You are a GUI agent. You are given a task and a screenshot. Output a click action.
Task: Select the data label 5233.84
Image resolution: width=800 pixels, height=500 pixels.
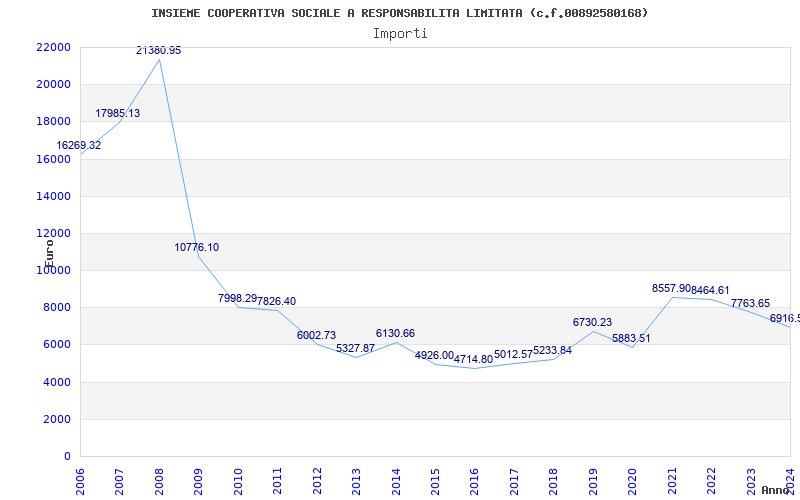click(553, 351)
